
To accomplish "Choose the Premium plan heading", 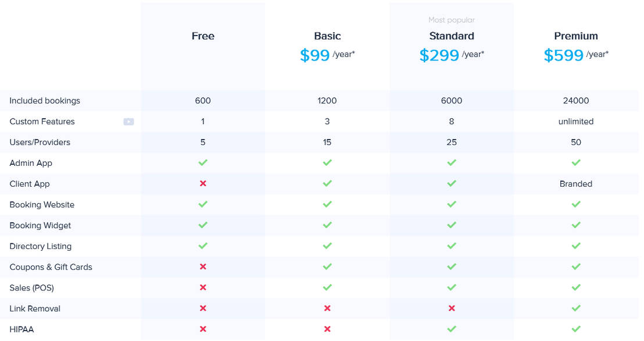I will (576, 36).
